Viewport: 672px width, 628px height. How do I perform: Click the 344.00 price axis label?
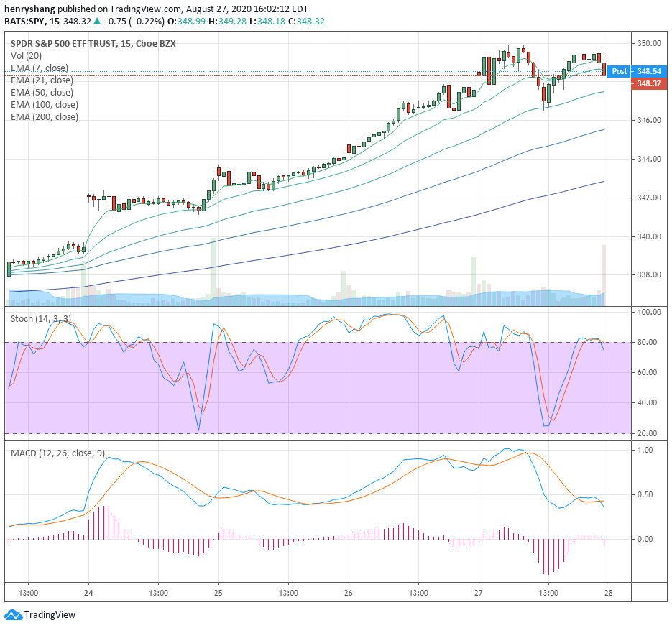[649, 159]
